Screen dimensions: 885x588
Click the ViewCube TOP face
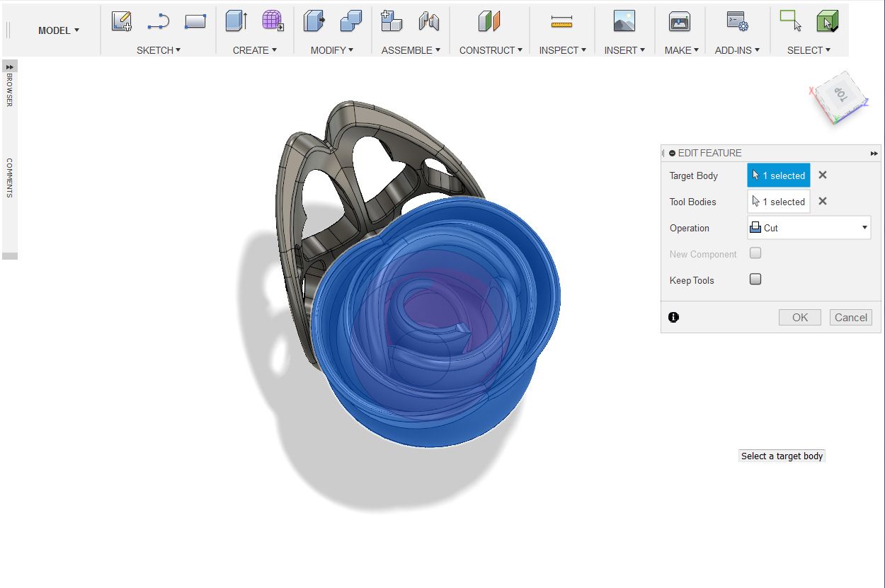[840, 93]
